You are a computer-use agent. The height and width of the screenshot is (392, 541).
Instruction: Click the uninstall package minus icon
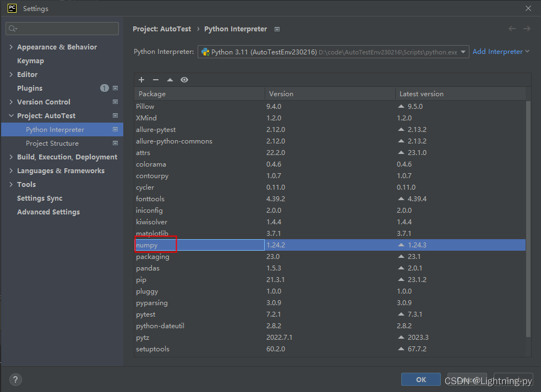click(156, 80)
